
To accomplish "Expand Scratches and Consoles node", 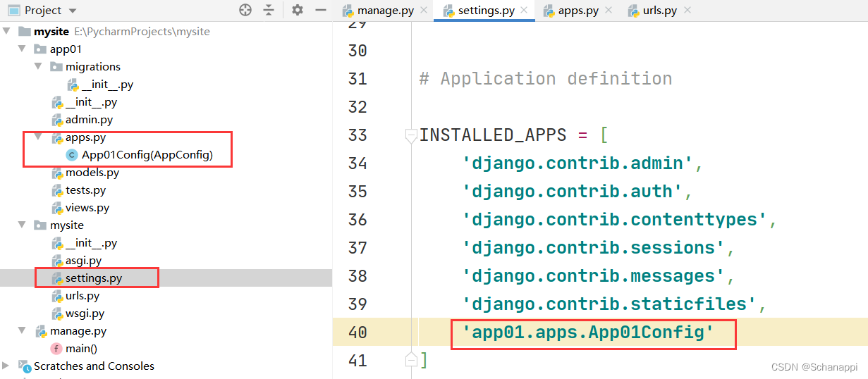I will pos(6,366).
